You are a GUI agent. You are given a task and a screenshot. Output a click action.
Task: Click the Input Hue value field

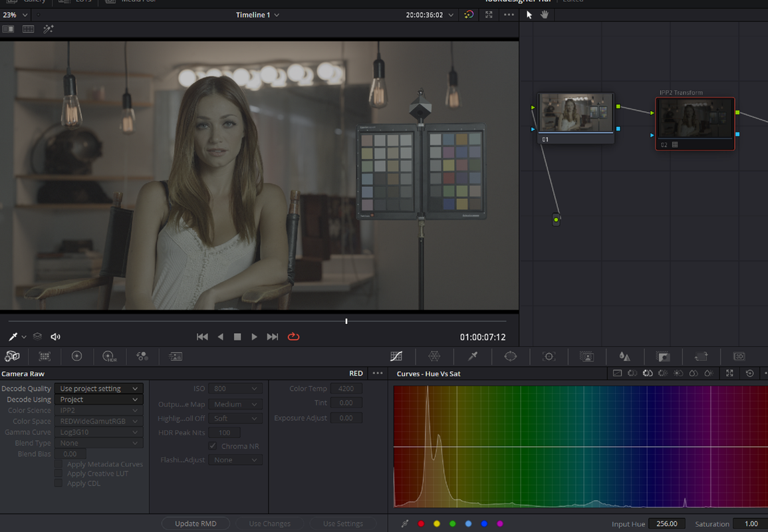(x=666, y=523)
